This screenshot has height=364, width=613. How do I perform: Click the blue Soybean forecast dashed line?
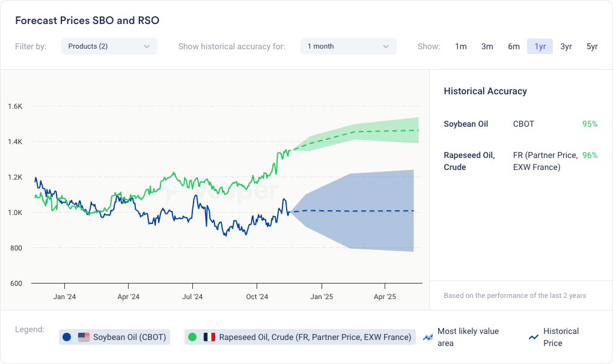pyautogui.click(x=361, y=211)
